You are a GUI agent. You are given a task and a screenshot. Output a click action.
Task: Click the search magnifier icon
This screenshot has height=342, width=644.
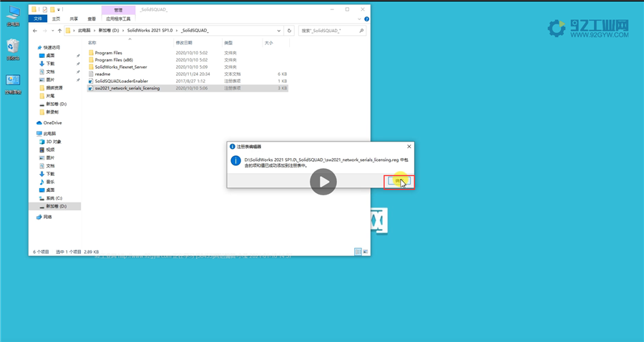(361, 31)
